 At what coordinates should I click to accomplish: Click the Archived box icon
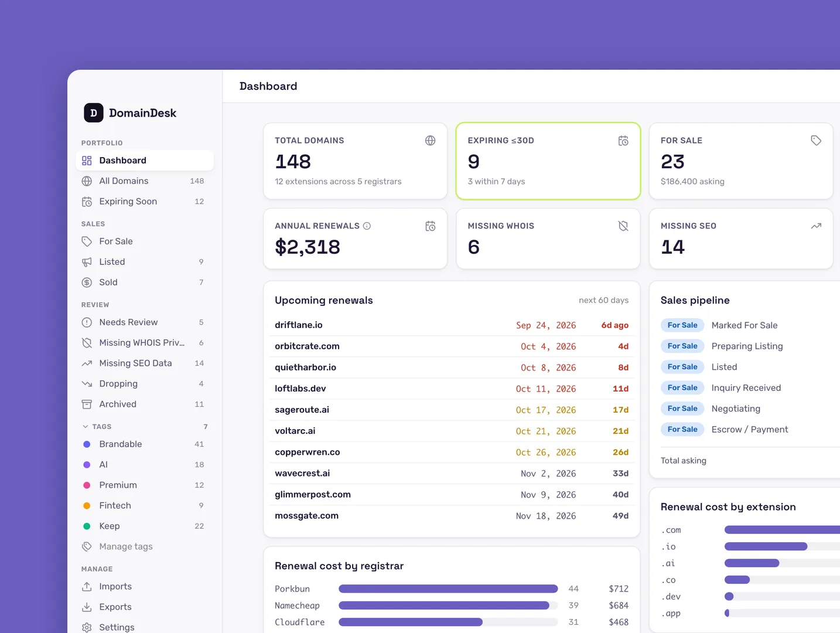pyautogui.click(x=87, y=404)
